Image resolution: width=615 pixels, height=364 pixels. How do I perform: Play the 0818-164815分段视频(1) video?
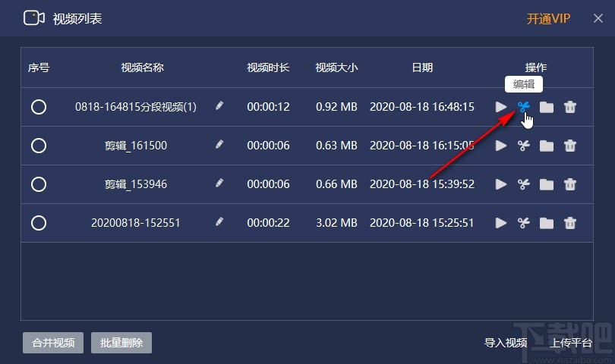point(501,107)
